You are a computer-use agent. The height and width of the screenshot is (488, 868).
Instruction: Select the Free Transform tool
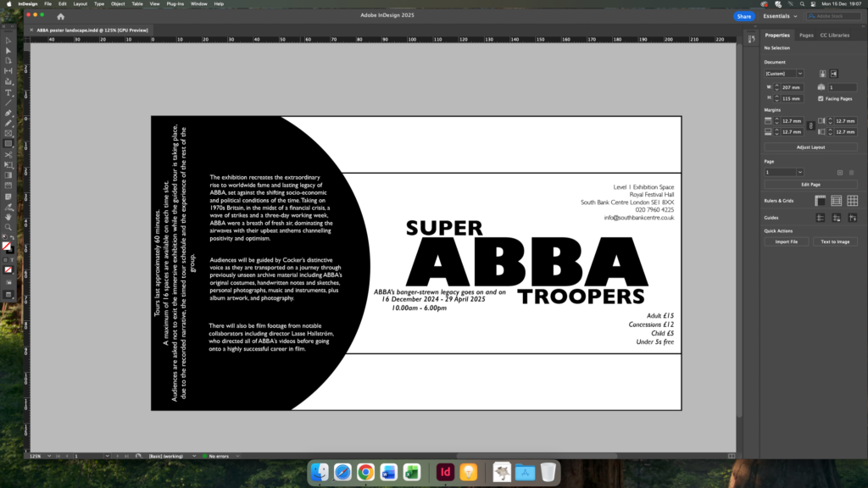[x=8, y=165]
